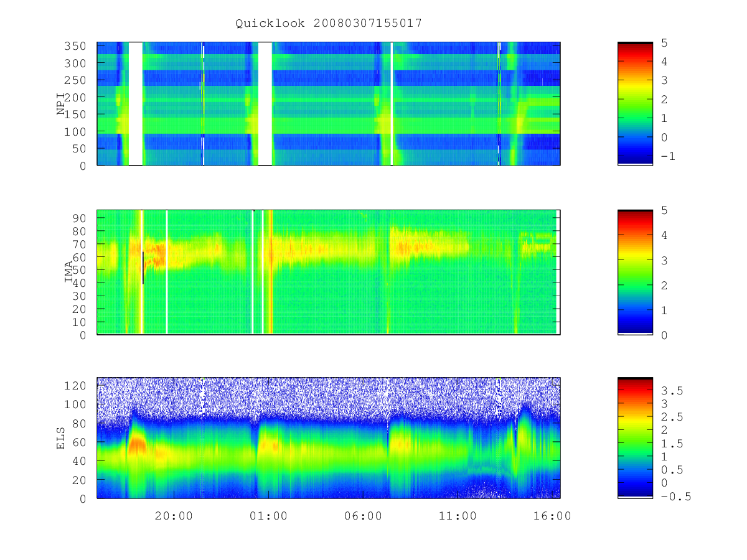Screen dimensions: 747x560
Task: Click the -1 label on NPI colorbar
Action: 668,157
